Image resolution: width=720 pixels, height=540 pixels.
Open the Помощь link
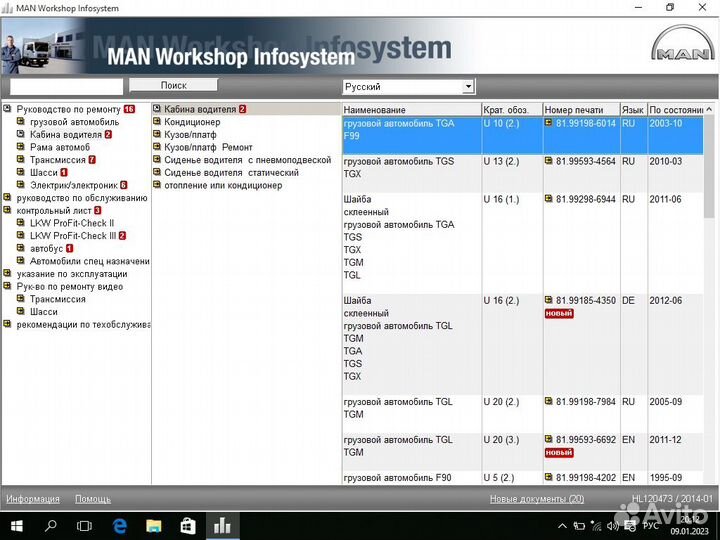[x=93, y=499]
